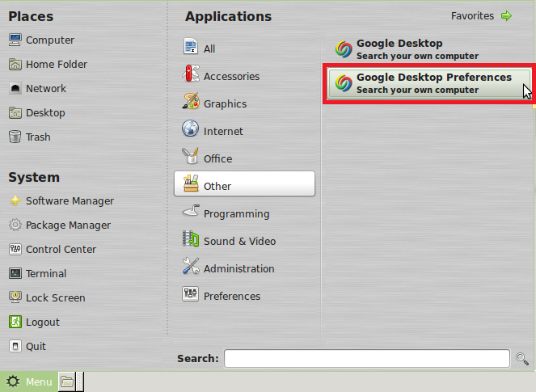Open the Other applications category
The width and height of the screenshot is (536, 392).
point(244,183)
